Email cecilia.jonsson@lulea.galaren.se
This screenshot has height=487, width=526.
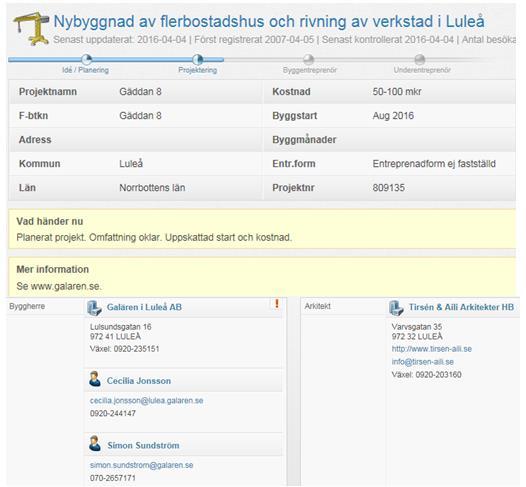(147, 400)
